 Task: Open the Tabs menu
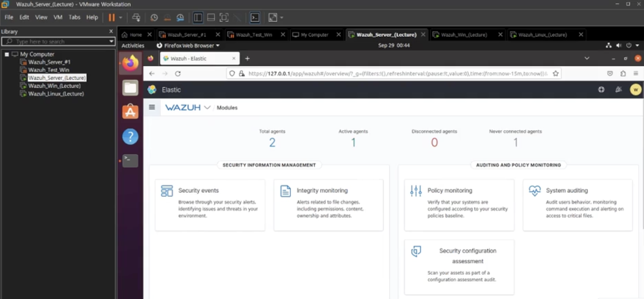coord(74,17)
